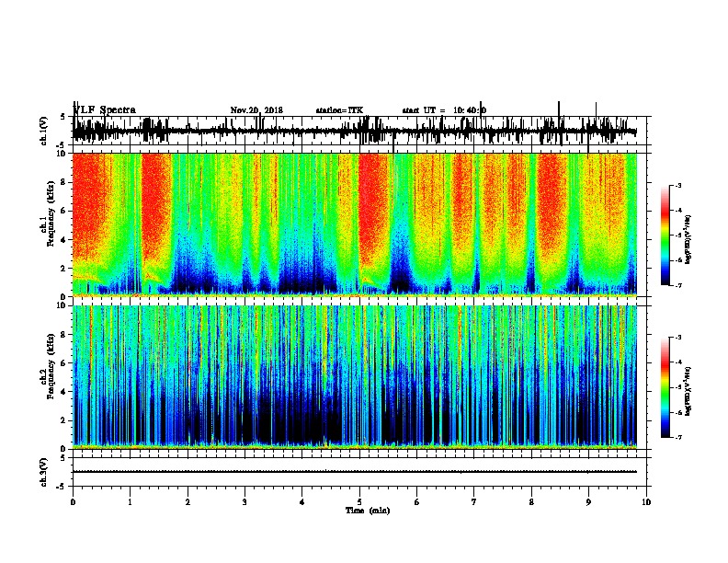Click the ch.1 spectrogram panel
The width and height of the screenshot is (728, 563).
355,224
